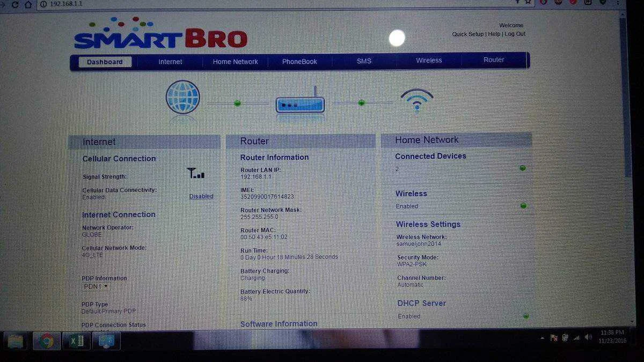Screen dimensions: 644x362
Task: Click the Smart Bro logo
Action: pos(160,33)
